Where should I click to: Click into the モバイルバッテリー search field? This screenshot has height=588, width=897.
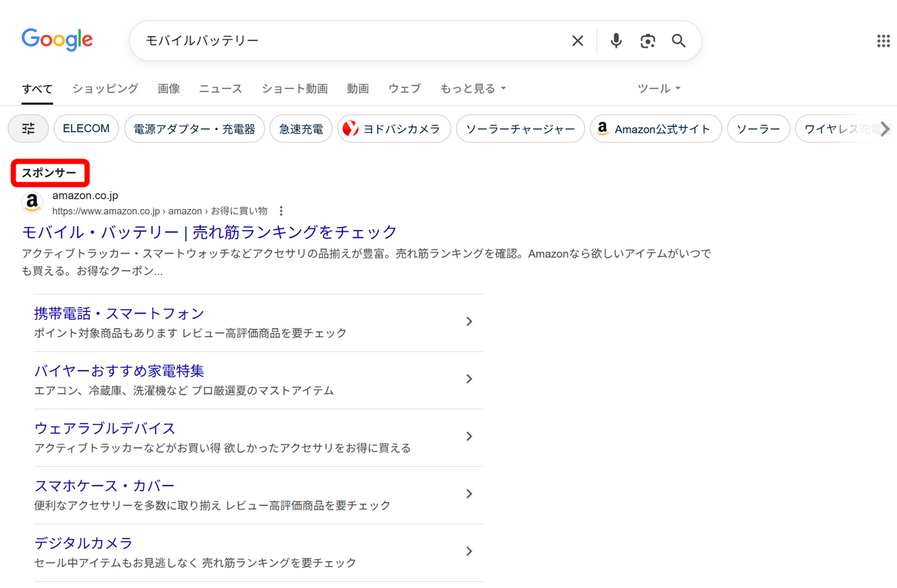[351, 41]
